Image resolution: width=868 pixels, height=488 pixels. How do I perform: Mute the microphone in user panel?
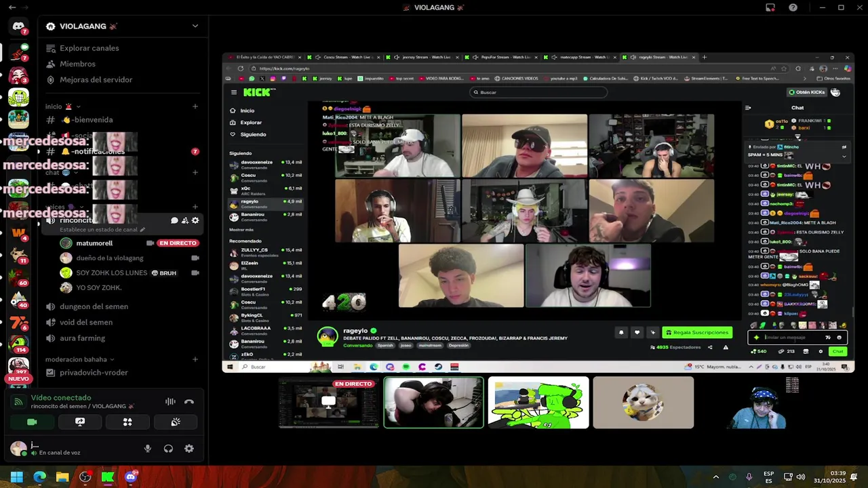click(x=148, y=449)
